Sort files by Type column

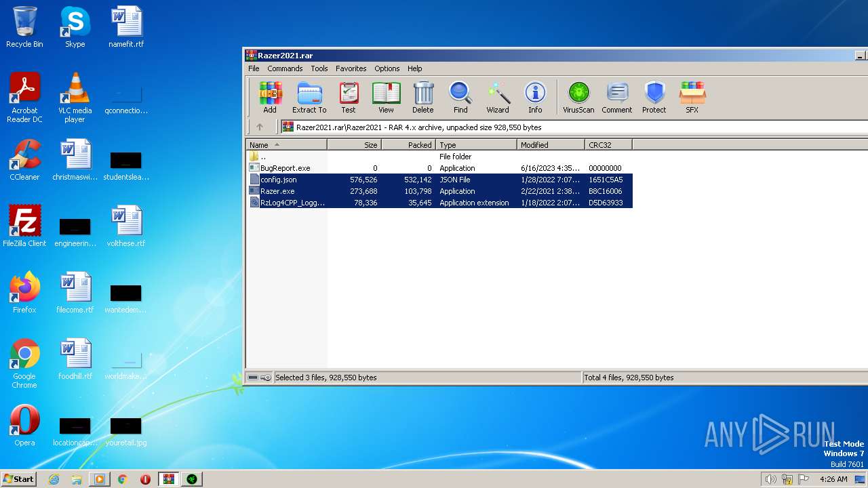(x=476, y=145)
